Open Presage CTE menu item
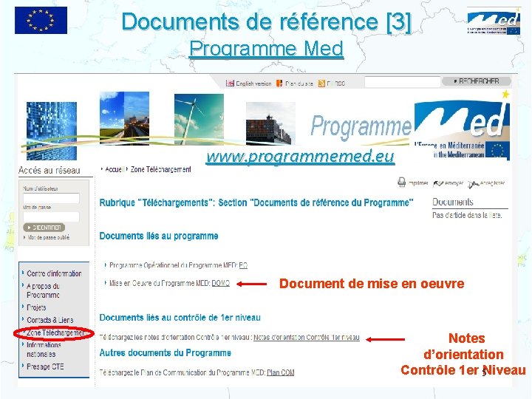 (x=45, y=366)
